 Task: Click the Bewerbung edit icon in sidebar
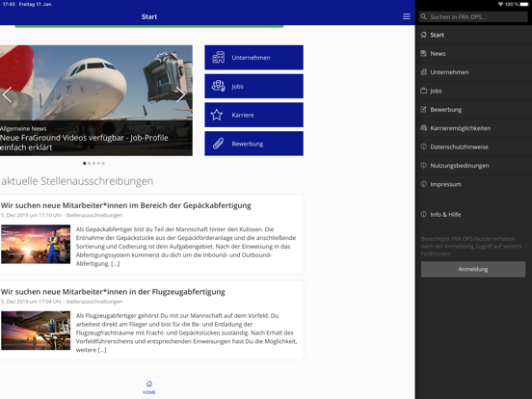tap(423, 109)
